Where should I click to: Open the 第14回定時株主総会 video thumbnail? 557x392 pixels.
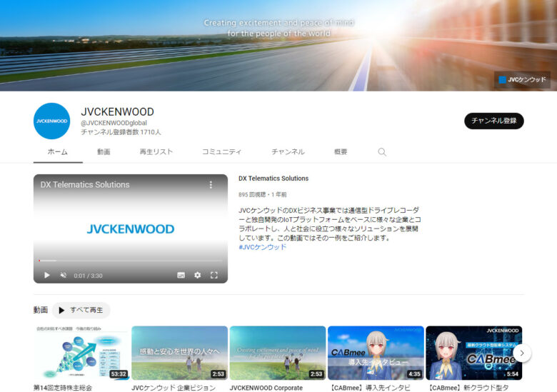click(81, 353)
